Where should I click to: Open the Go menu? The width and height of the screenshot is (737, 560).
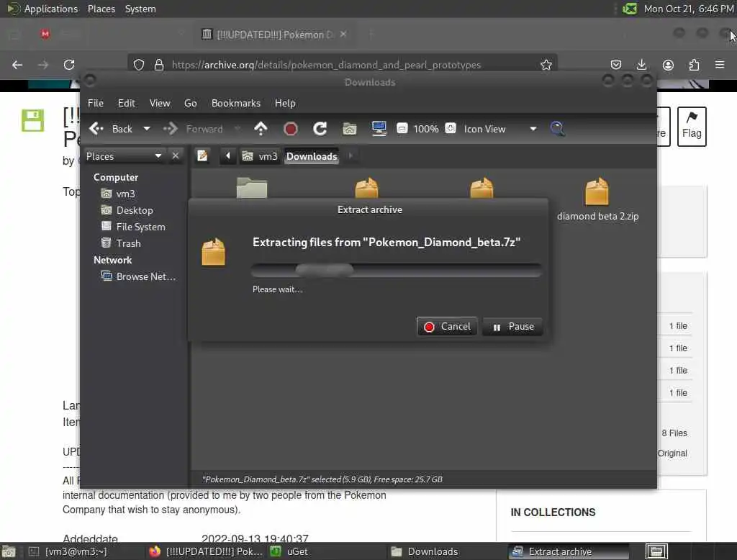pyautogui.click(x=190, y=103)
